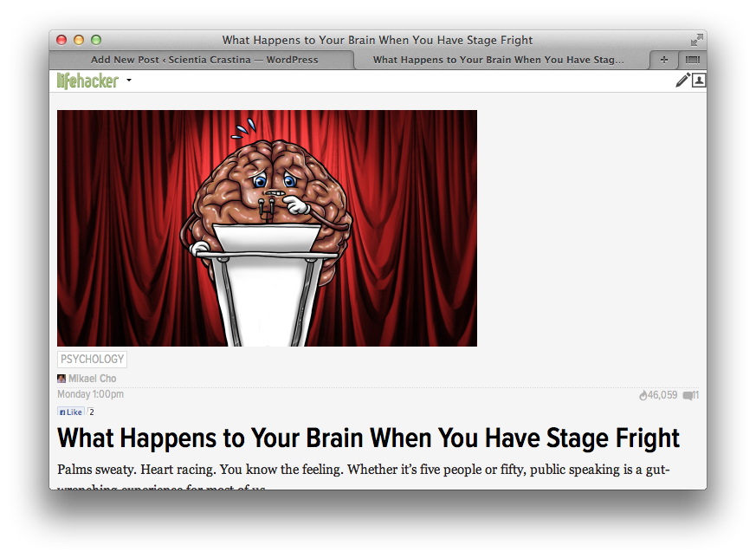Open the dropdown arrow beside Lifehacker logo
Screen dimensions: 756x558
(x=129, y=80)
